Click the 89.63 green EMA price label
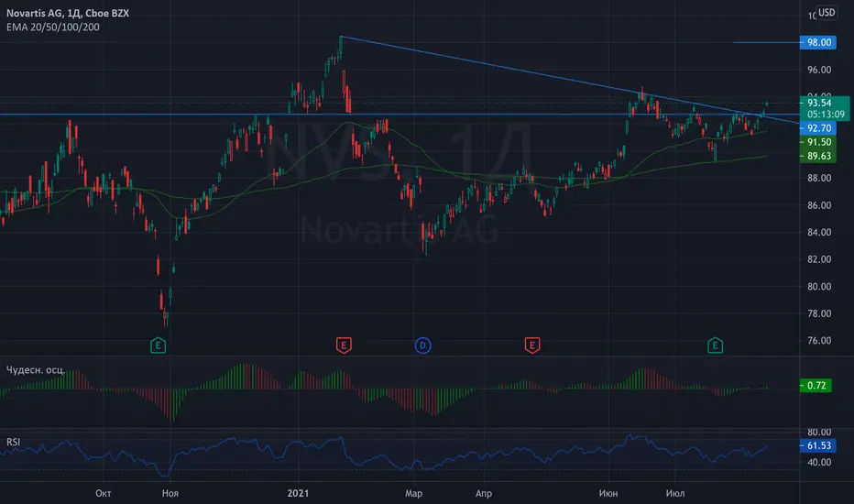Viewport: 854px width, 504px height. 818,156
